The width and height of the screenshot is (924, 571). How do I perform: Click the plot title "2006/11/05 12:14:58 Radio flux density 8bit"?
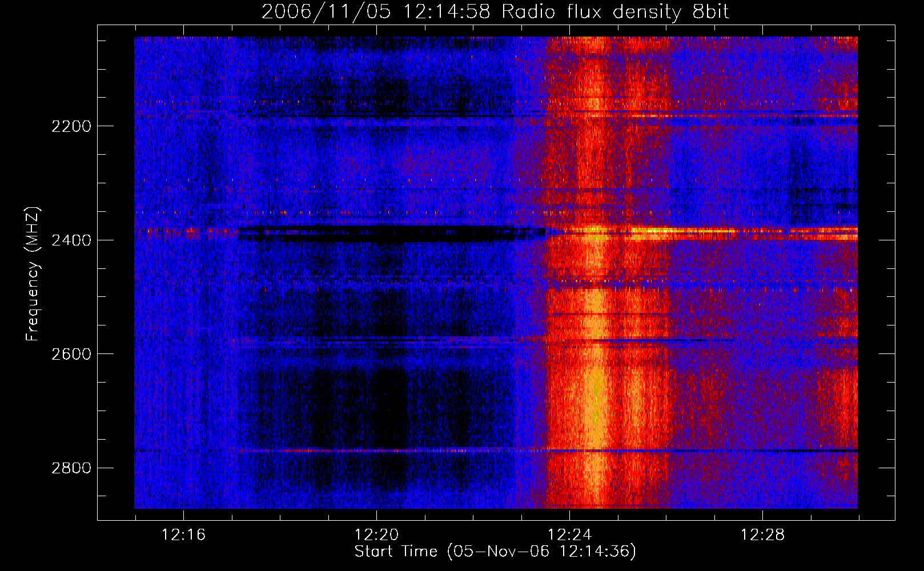click(495, 11)
